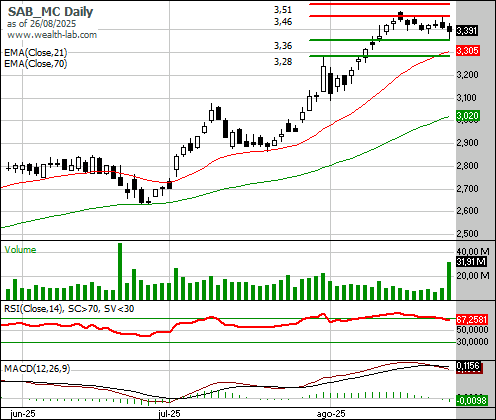Click the latest tall volume bar at right edge
This screenshot has height=420, width=496.
pyautogui.click(x=449, y=281)
